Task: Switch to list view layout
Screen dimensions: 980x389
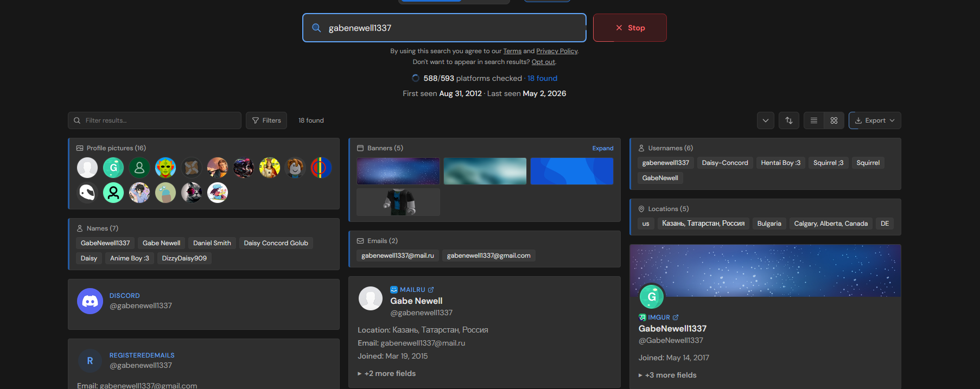Action: coord(814,120)
